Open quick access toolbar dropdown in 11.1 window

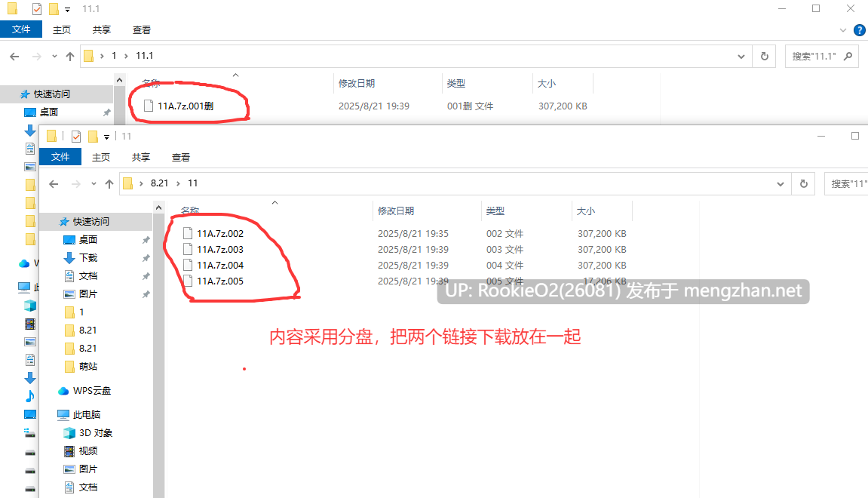68,9
